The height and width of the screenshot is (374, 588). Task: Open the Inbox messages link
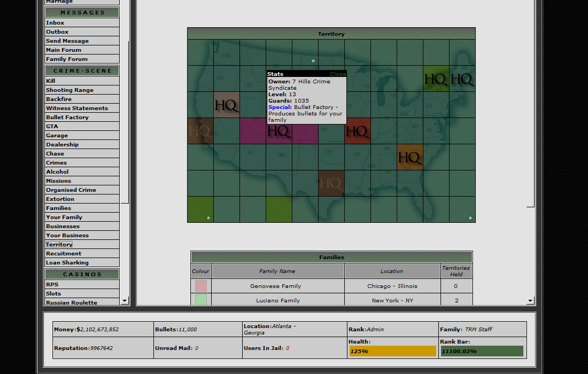point(55,23)
